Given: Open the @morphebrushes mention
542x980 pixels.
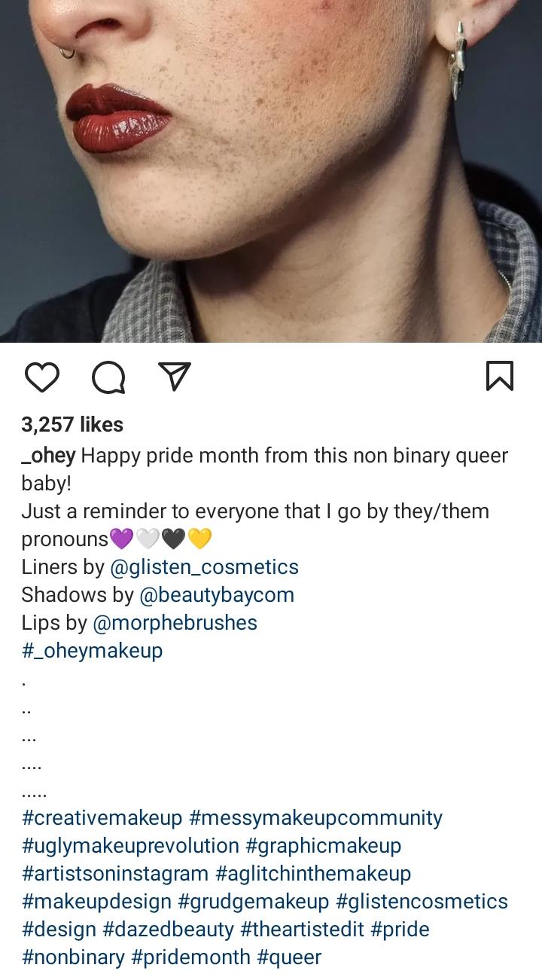Looking at the screenshot, I should coord(175,623).
